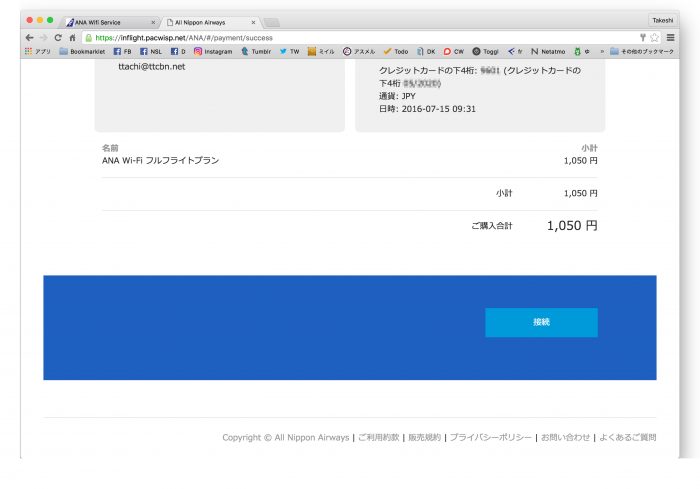Open the プライバシーポリシー footer link
The width and height of the screenshot is (700, 489).
(x=490, y=438)
